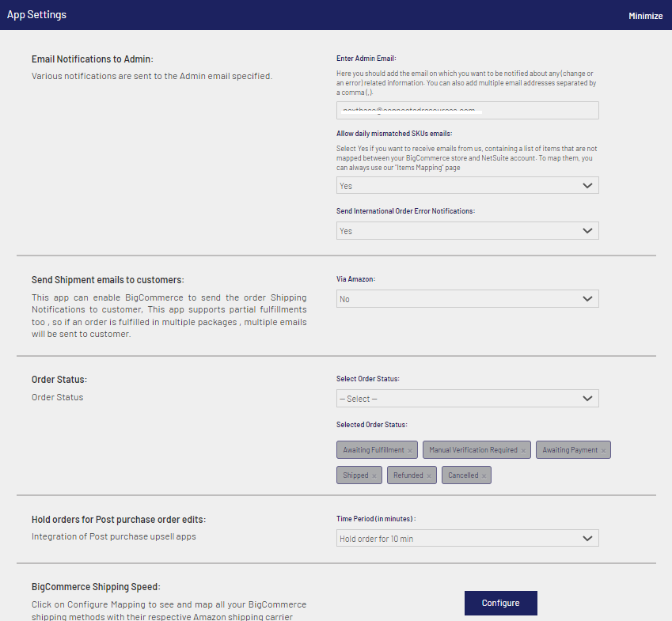This screenshot has width=672, height=621.
Task: Remove the Refunded status tag
Action: pos(429,476)
